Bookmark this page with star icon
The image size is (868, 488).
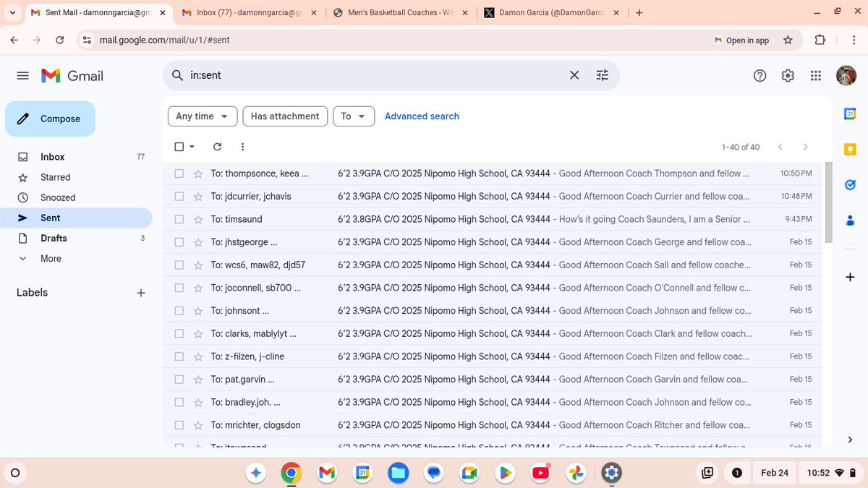click(788, 40)
